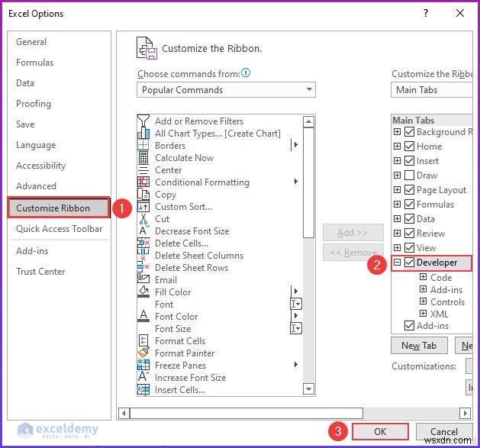480x448 pixels.
Task: Click the Freeze Panes icon
Action: click(143, 365)
